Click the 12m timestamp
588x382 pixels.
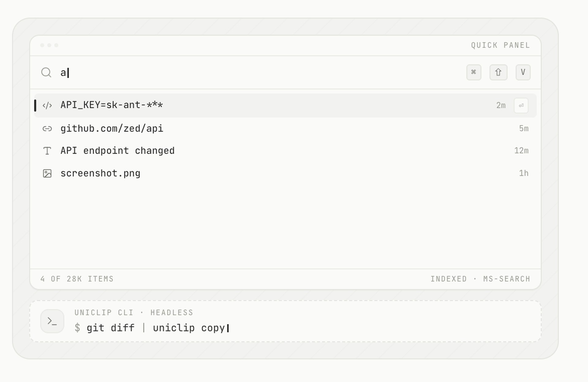521,150
